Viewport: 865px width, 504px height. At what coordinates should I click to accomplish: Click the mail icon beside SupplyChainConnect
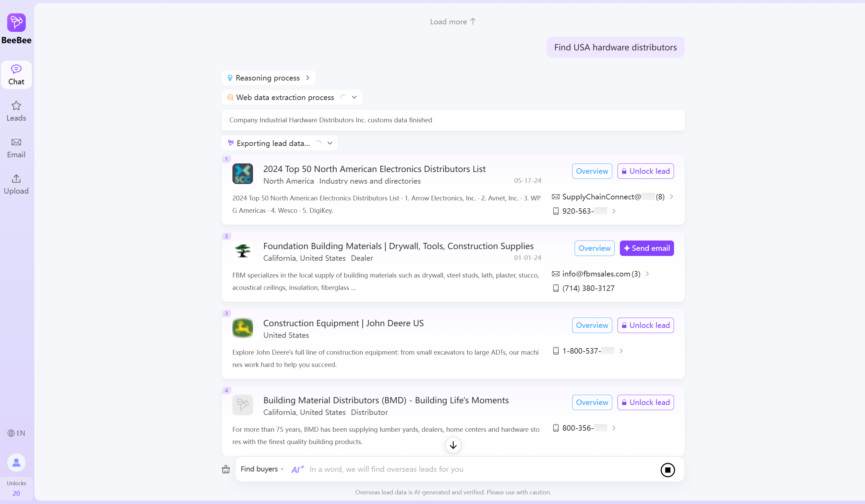(555, 197)
